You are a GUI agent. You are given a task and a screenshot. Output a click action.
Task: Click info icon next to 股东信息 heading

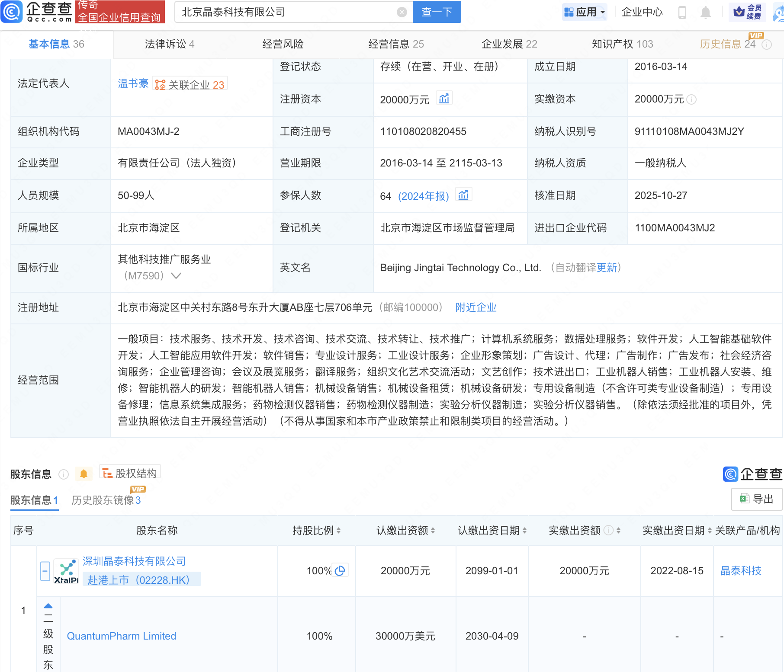pos(64,474)
